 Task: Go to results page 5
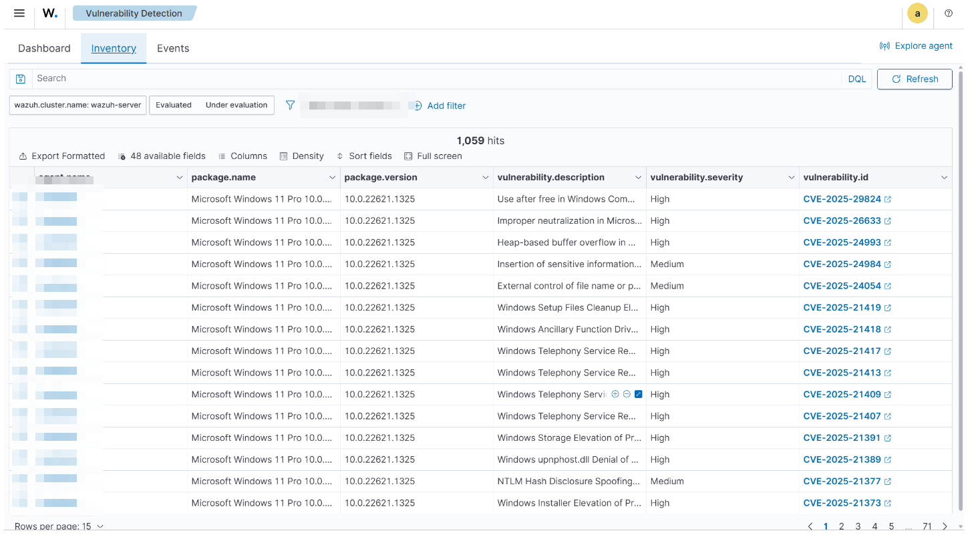(891, 526)
